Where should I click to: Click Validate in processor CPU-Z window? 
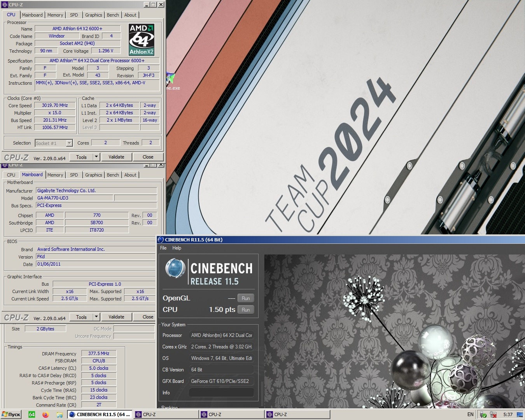pyautogui.click(x=117, y=157)
